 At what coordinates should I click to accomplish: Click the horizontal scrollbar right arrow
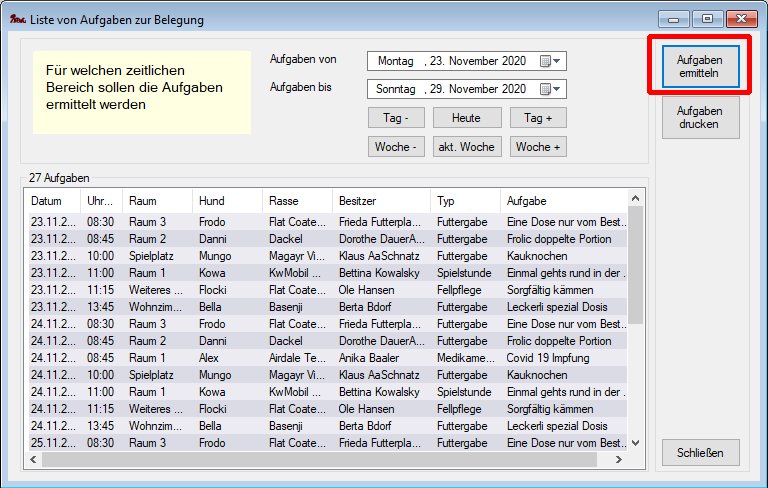coord(620,459)
